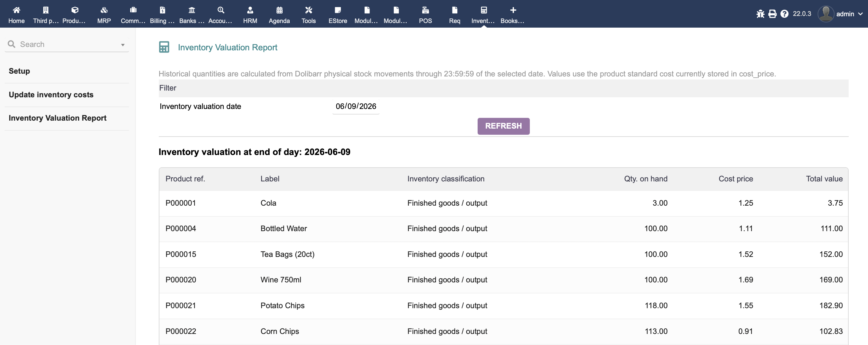Open the Products cube icon
The height and width of the screenshot is (345, 868).
click(x=75, y=10)
